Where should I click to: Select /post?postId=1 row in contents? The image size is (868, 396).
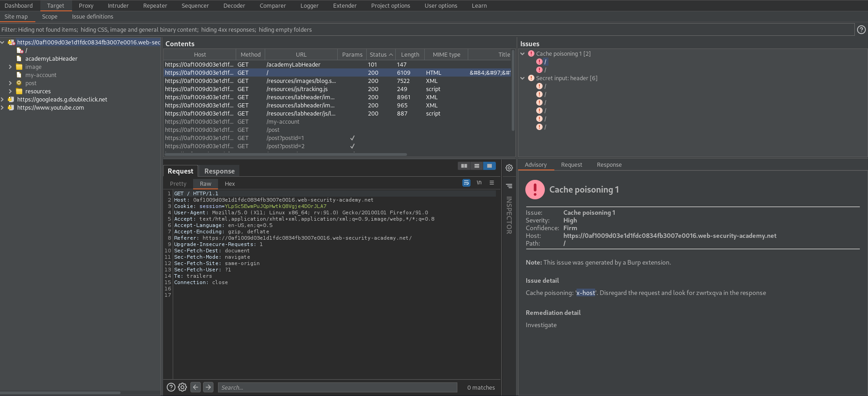338,138
